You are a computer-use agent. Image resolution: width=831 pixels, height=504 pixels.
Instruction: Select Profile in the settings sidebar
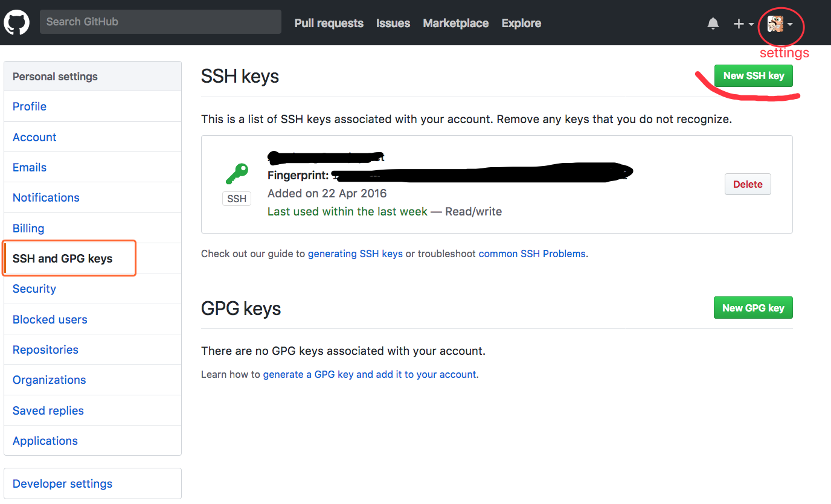tap(30, 107)
